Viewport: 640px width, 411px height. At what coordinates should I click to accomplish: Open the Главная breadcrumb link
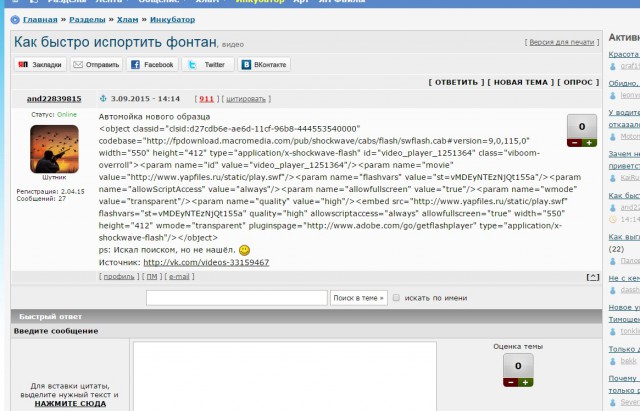point(40,20)
